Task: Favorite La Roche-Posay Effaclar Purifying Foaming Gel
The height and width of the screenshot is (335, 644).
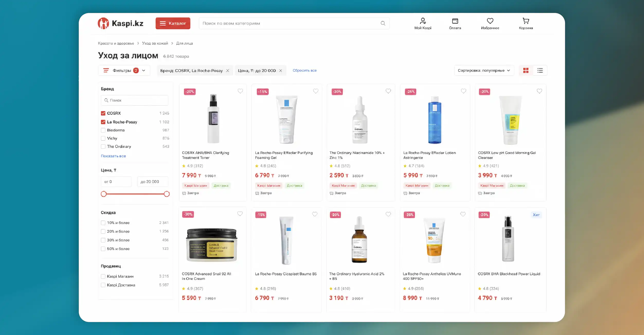Action: (x=315, y=91)
